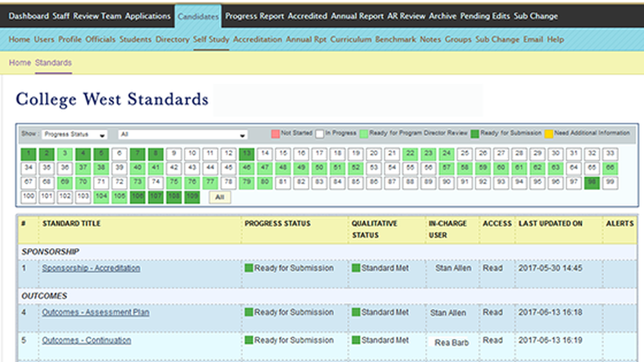Open the Applications tab
Image resolution: width=644 pixels, height=362 pixels.
click(148, 16)
